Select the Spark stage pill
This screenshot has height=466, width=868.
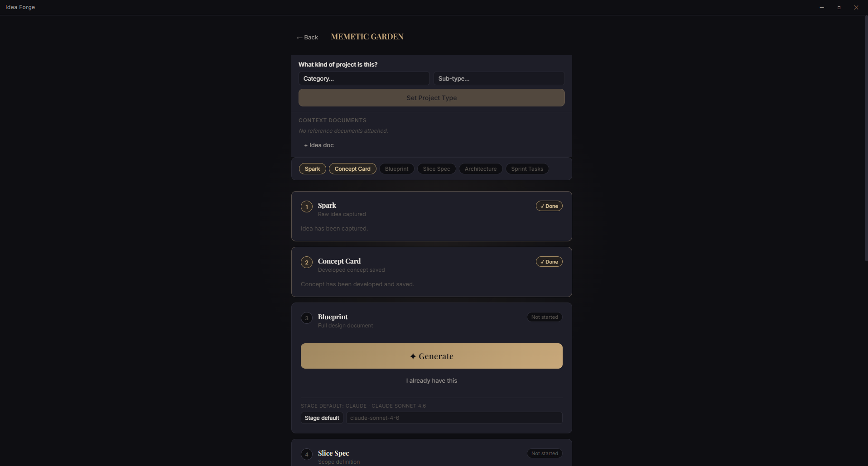click(x=312, y=169)
